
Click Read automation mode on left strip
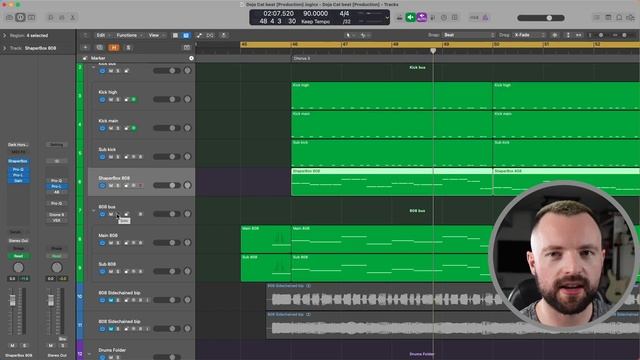18,256
